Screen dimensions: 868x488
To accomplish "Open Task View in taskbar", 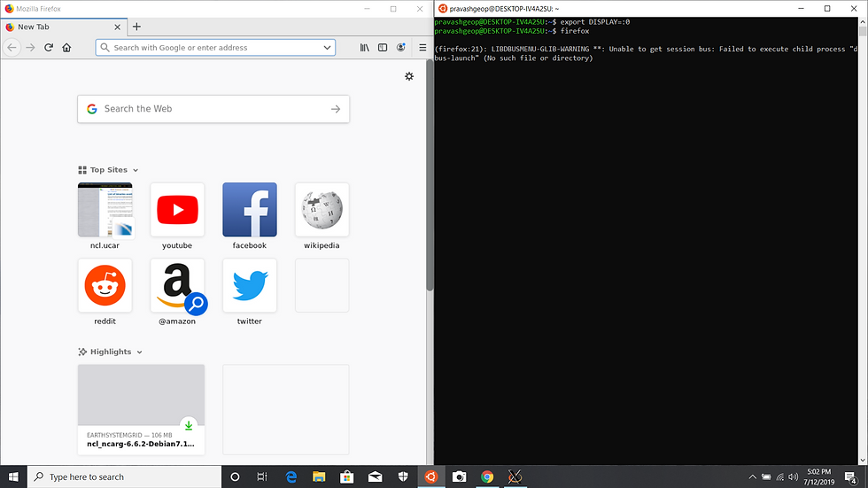I will [x=262, y=477].
